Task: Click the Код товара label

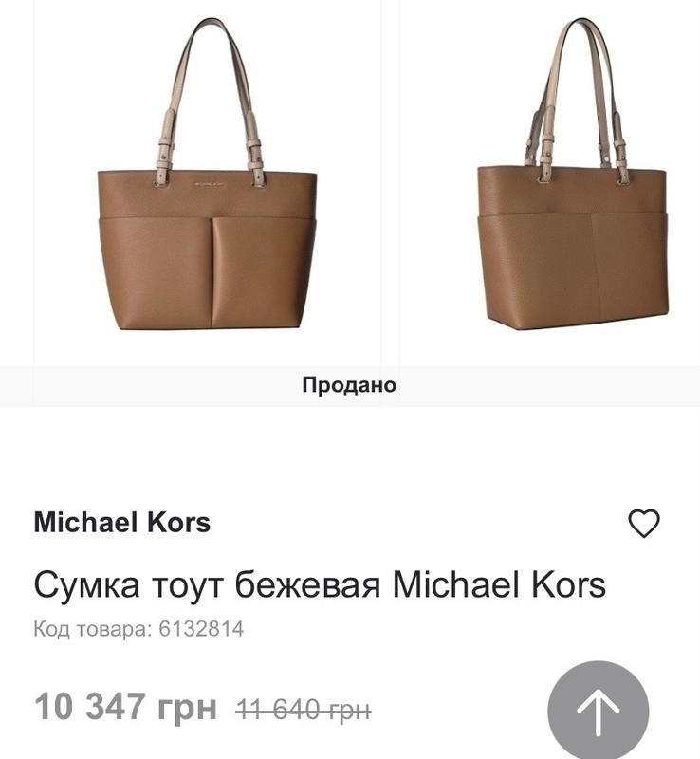Action: [92, 629]
